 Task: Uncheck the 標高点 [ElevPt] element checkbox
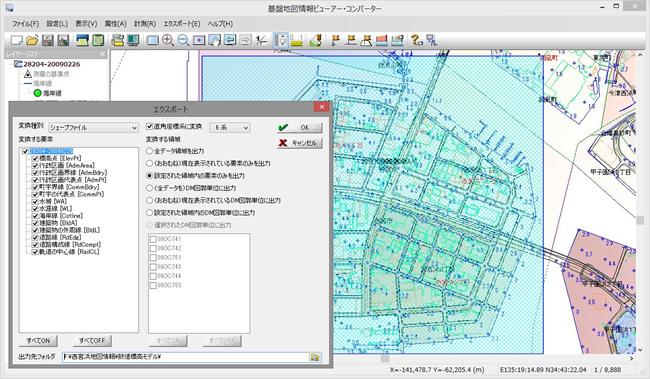[x=35, y=158]
